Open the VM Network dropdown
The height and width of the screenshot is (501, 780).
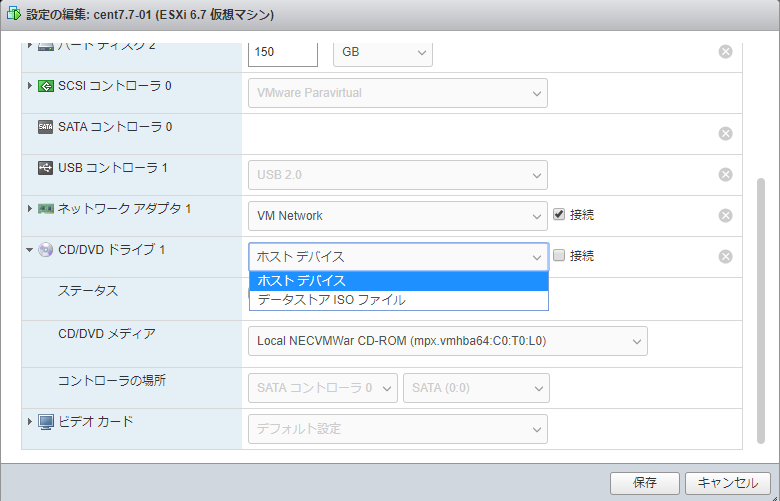[398, 216]
